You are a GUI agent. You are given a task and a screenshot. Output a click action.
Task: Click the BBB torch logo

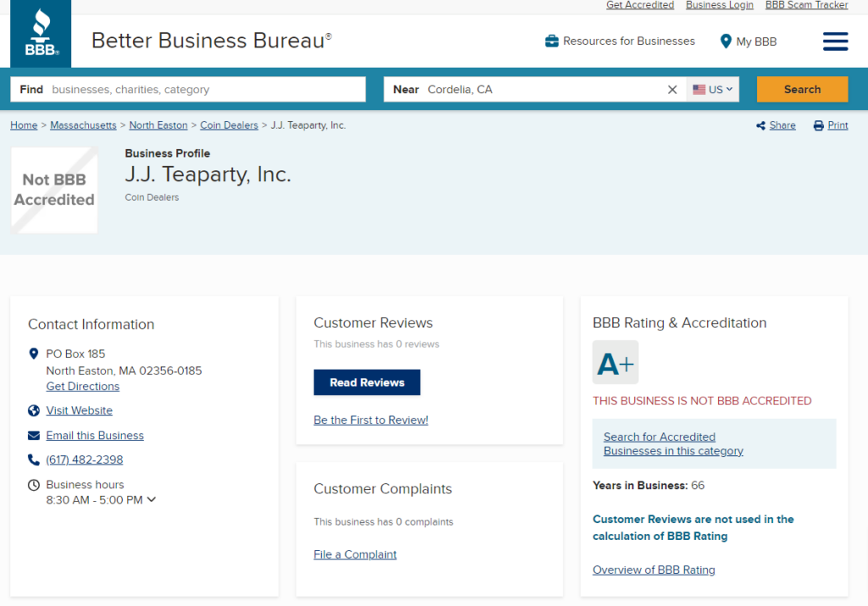point(41,33)
